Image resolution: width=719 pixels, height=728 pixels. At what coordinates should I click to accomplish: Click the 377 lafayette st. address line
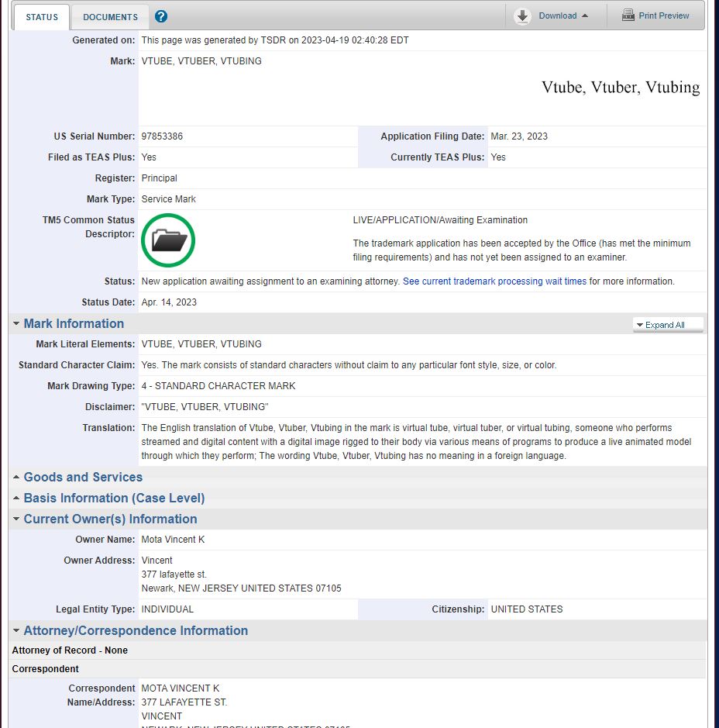point(174,574)
